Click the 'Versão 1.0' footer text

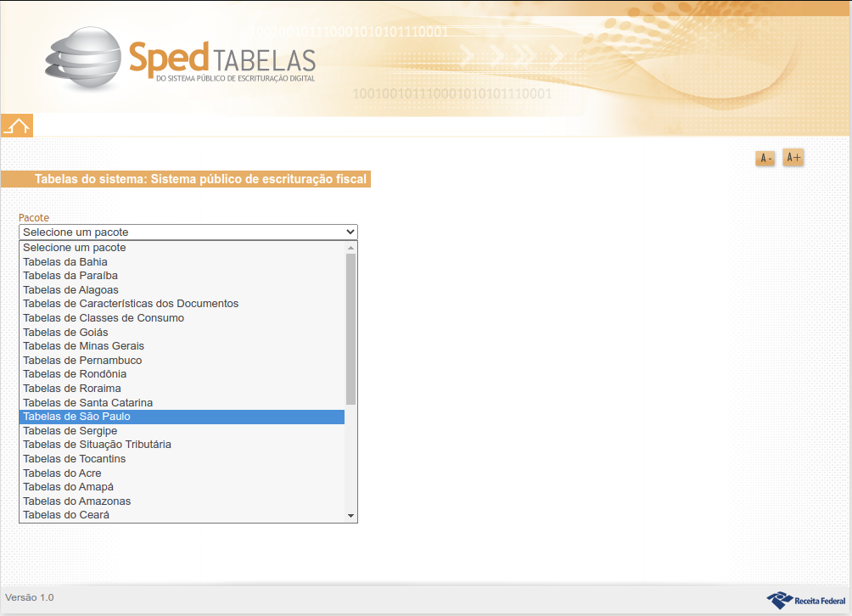(x=30, y=597)
